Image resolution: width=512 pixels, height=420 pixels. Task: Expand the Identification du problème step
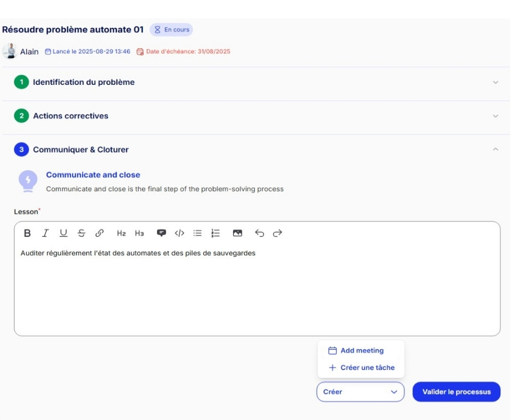click(495, 83)
